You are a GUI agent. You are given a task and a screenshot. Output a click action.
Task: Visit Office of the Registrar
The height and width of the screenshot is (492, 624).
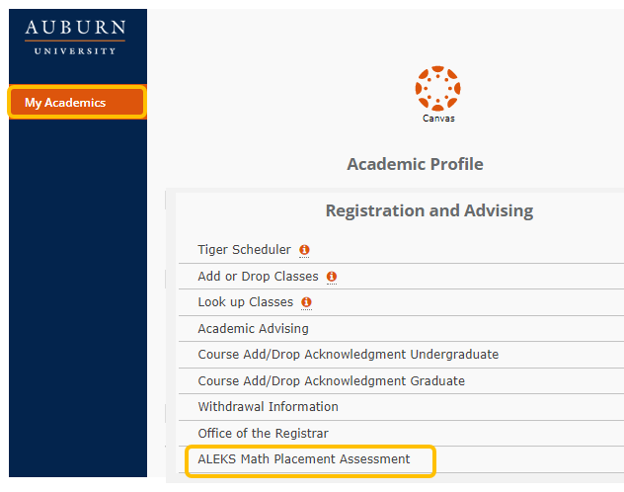click(263, 433)
